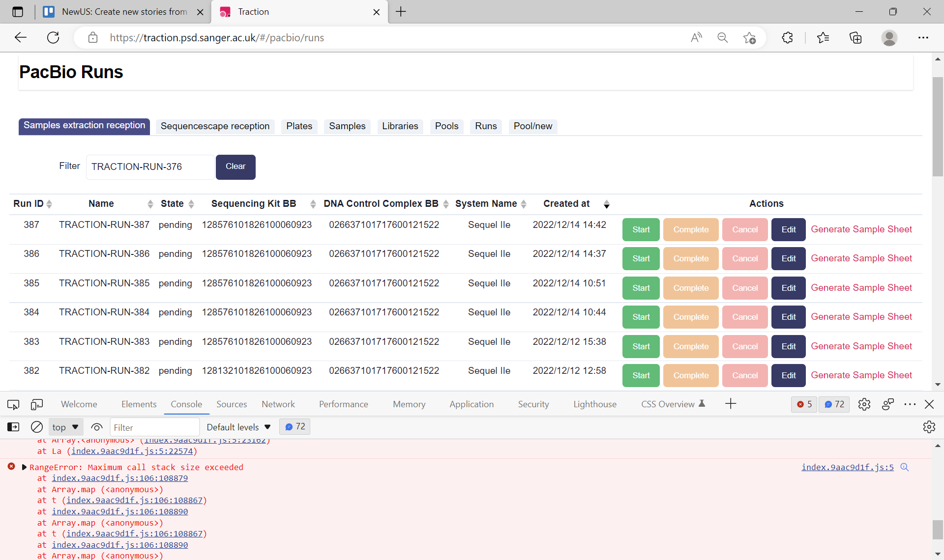Expand the RangeError stack trace arrow
The image size is (944, 560).
(24, 467)
